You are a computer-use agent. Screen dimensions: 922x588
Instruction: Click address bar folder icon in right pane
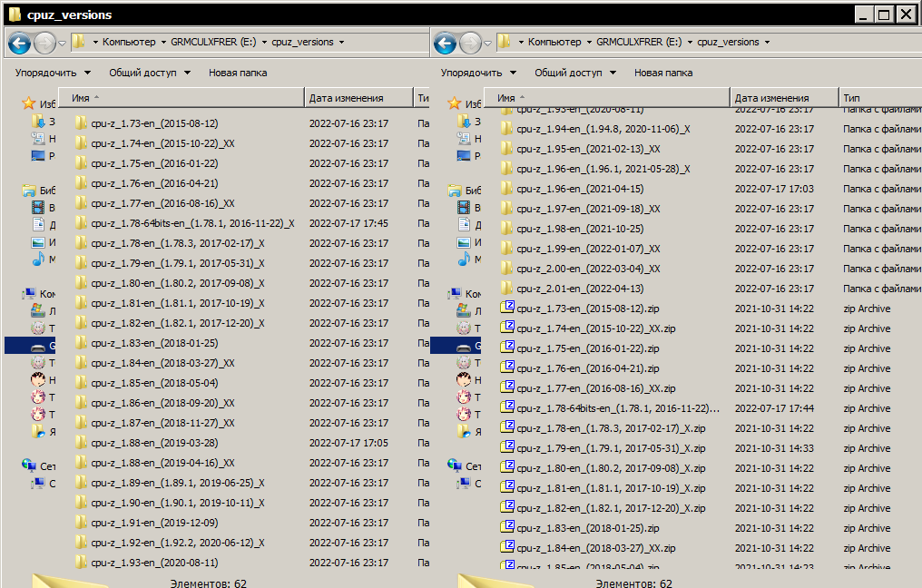[x=505, y=41]
